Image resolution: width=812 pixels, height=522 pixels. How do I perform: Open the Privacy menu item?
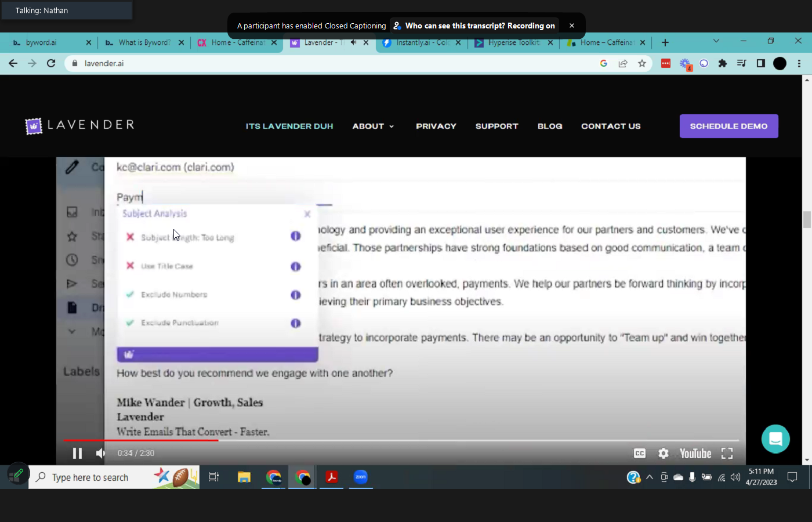pyautogui.click(x=436, y=126)
